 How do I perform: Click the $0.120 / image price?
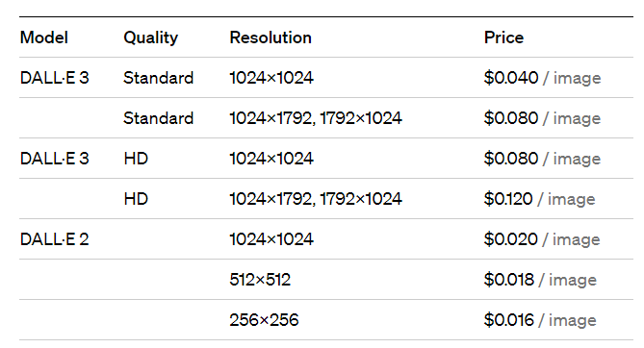click(x=539, y=199)
